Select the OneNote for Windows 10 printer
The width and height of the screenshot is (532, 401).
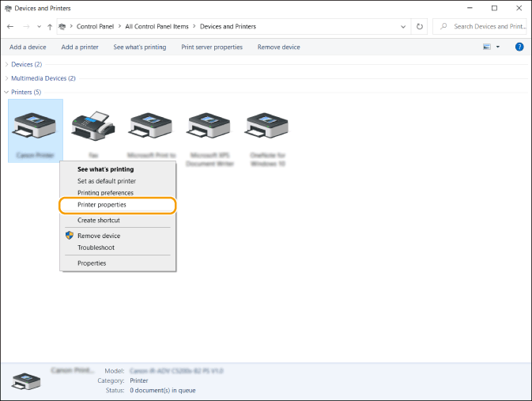click(x=267, y=126)
